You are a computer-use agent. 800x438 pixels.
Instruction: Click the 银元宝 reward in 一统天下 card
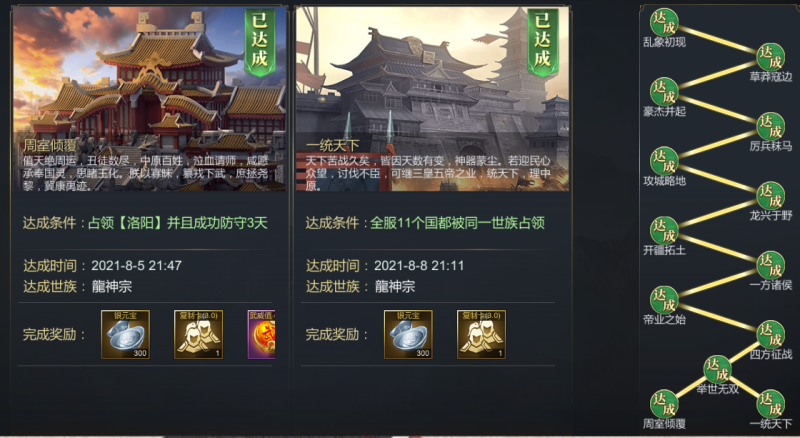click(408, 334)
